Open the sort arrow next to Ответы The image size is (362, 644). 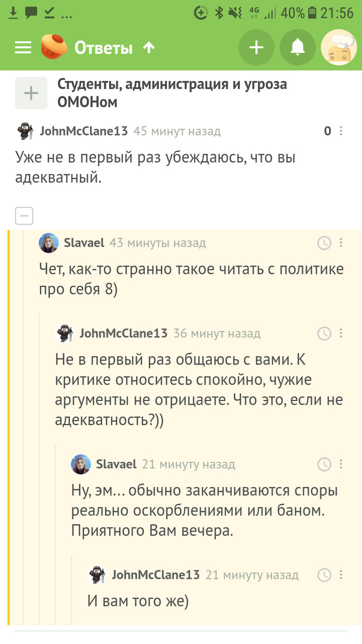click(x=148, y=47)
